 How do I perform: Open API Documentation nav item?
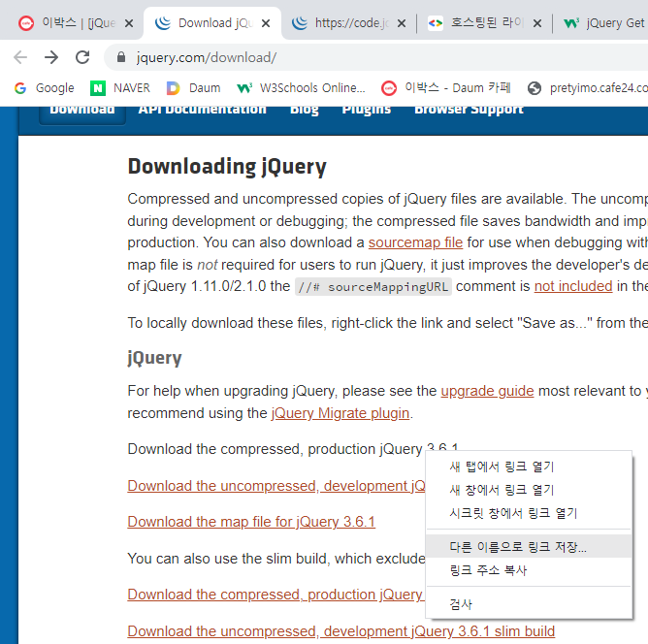tap(202, 110)
